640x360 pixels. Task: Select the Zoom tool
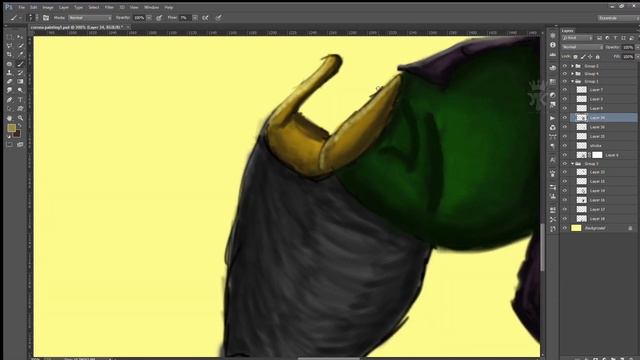click(x=20, y=118)
